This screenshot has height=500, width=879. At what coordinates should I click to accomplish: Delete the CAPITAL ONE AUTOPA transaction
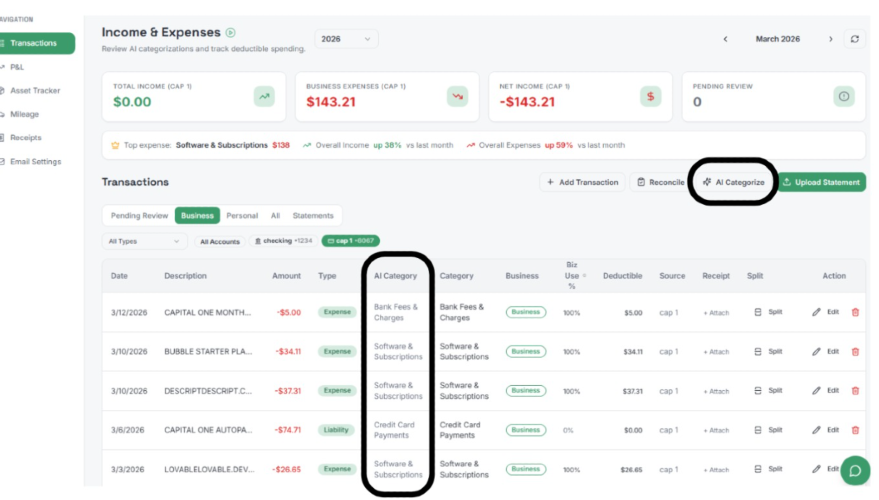pos(855,430)
